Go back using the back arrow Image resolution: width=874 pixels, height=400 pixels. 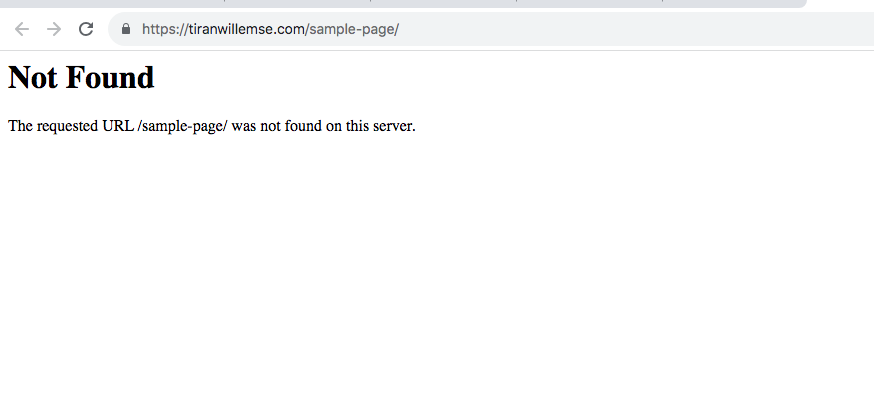coord(22,29)
